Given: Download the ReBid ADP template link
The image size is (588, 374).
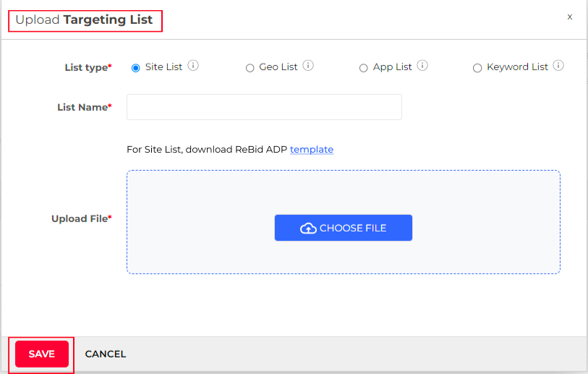Looking at the screenshot, I should pyautogui.click(x=312, y=149).
